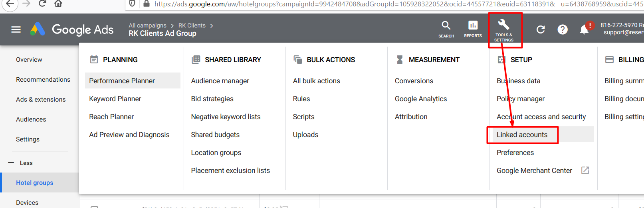Open Uploads under Bulk Actions

(305, 134)
